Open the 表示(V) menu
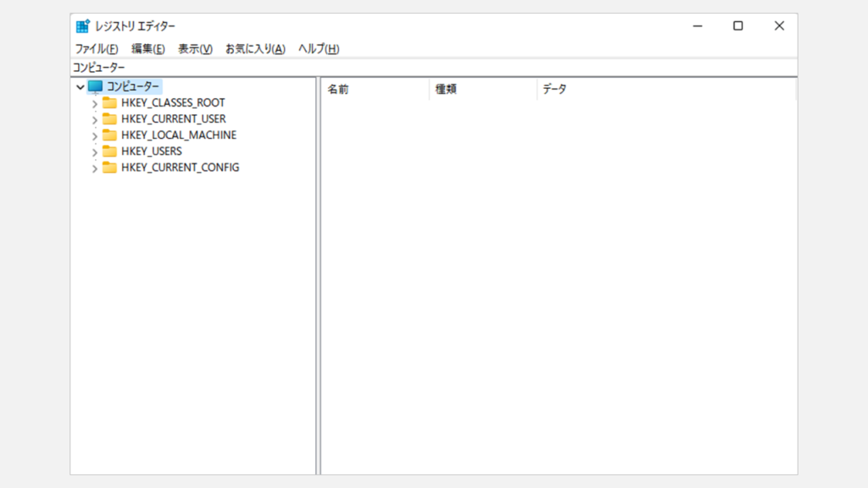This screenshot has height=488, width=868. pos(195,49)
